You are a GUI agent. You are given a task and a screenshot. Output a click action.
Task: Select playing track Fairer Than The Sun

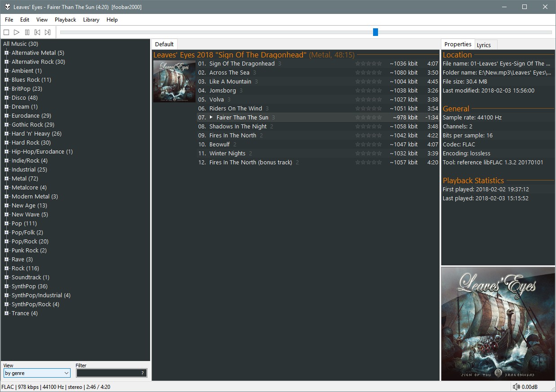coord(318,118)
